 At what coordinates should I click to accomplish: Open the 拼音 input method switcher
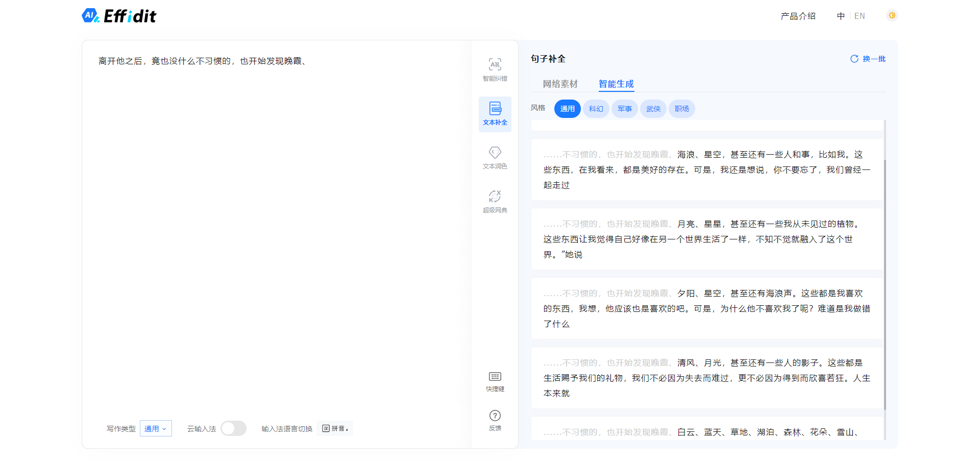coord(334,428)
